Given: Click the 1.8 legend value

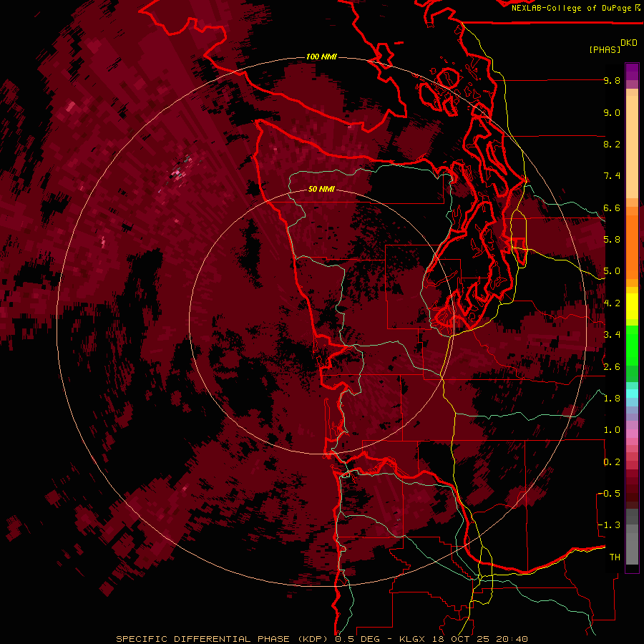Looking at the screenshot, I should [612, 399].
